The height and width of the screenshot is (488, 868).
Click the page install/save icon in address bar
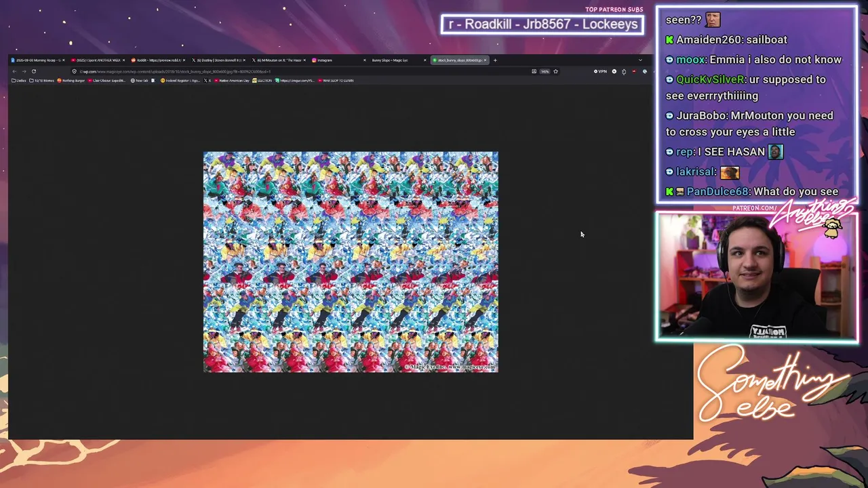pos(534,71)
